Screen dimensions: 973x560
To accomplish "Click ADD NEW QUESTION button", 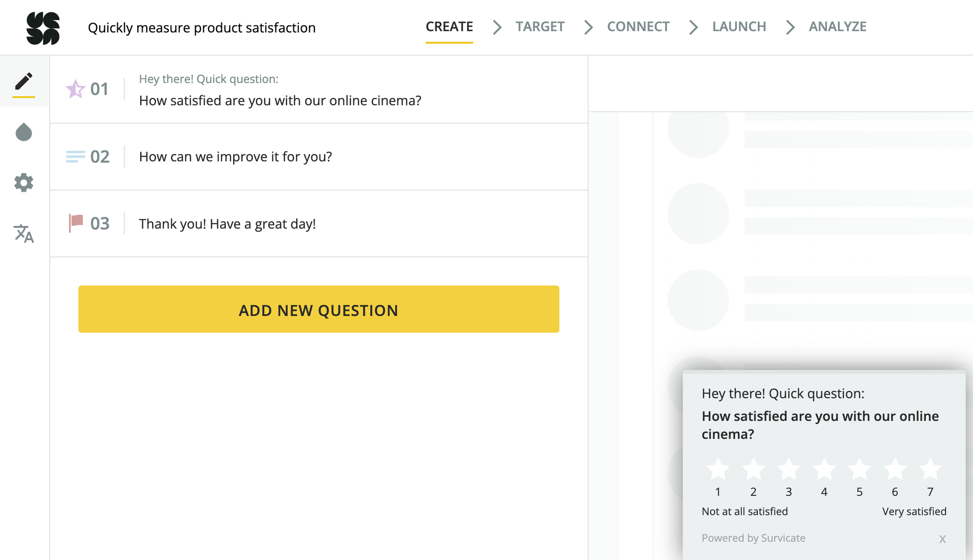I will point(319,309).
